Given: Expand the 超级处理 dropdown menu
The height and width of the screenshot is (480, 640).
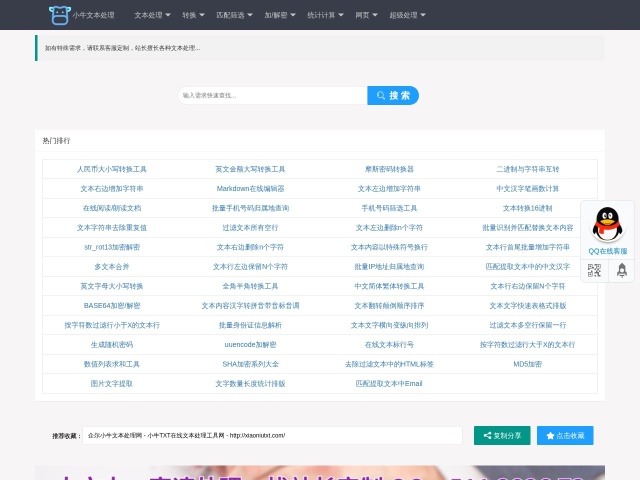Looking at the screenshot, I should [x=407, y=15].
